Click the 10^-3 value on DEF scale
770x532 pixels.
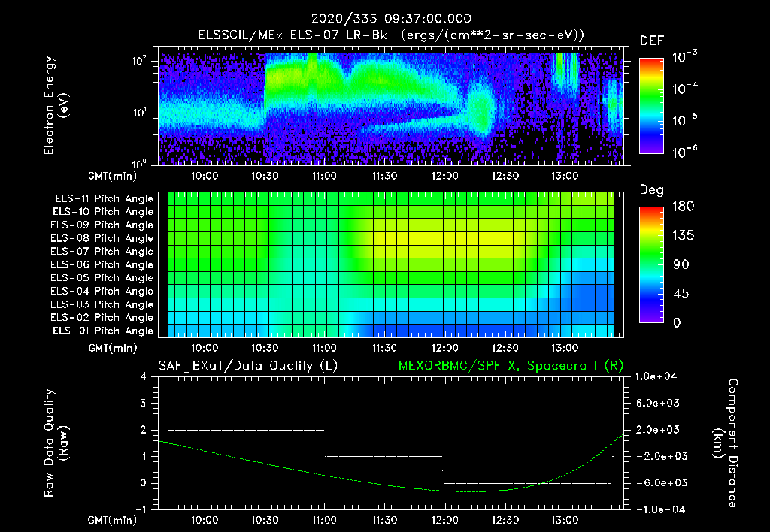tap(685, 57)
